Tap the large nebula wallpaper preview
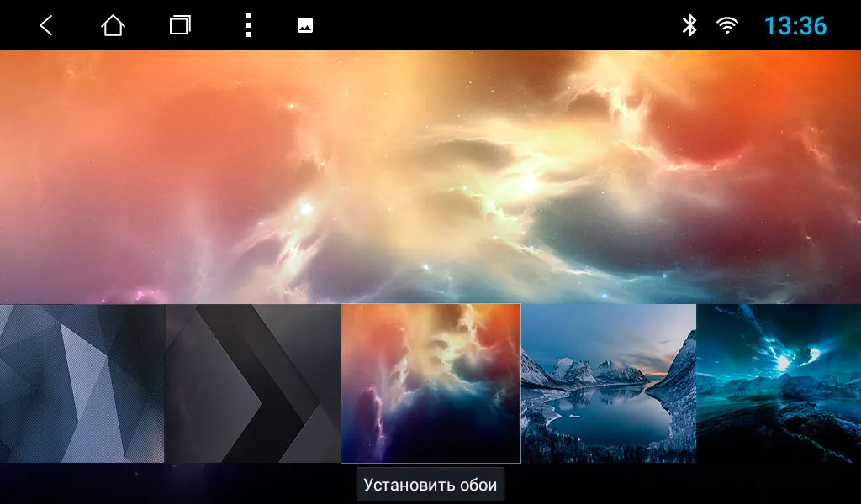Image resolution: width=861 pixels, height=504 pixels. pos(430,176)
